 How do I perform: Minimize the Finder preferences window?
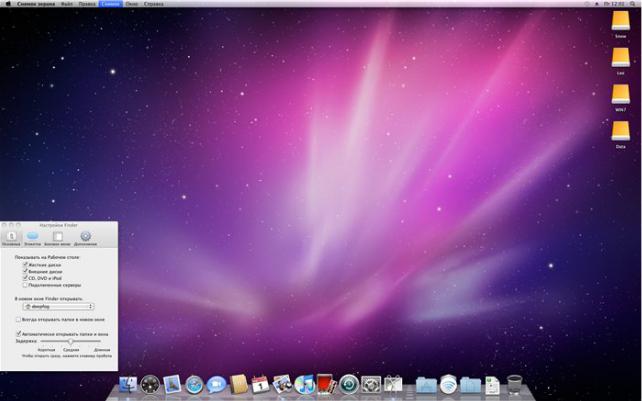click(11, 225)
